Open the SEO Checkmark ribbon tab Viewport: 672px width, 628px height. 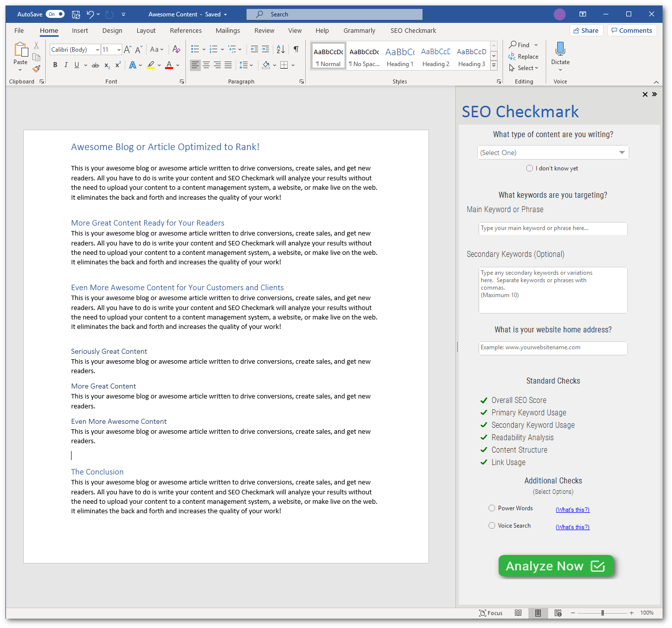click(x=413, y=31)
